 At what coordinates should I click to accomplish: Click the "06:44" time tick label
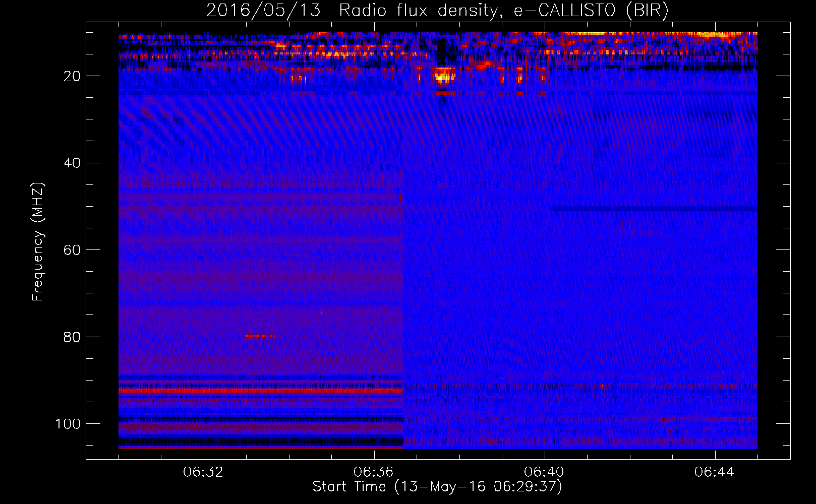tap(715, 472)
